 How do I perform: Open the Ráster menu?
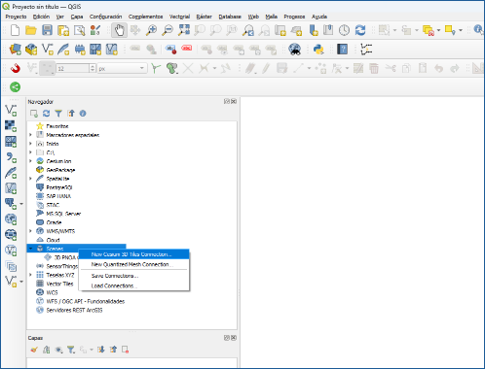[x=204, y=17]
